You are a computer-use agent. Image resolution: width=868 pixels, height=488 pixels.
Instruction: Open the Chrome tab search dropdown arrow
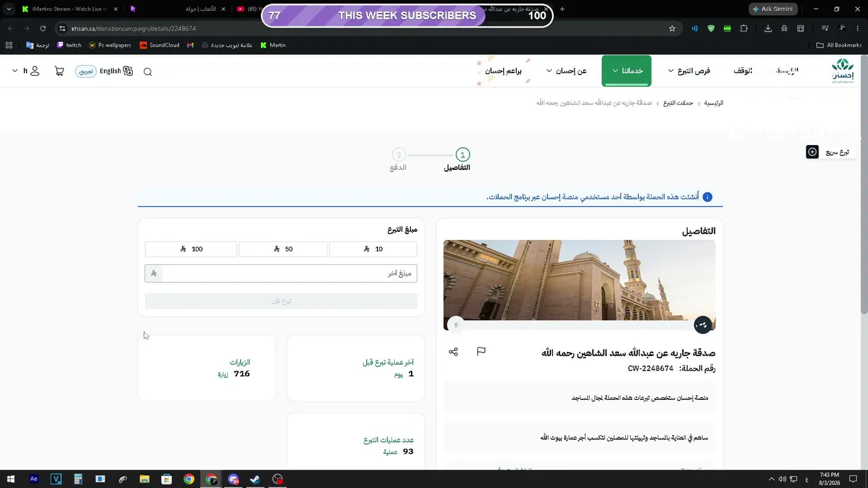9,9
